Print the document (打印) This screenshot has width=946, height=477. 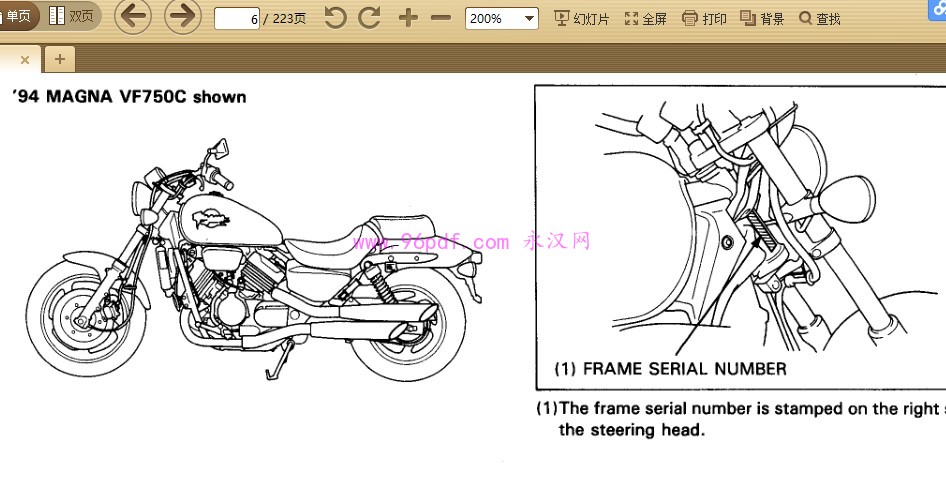pyautogui.click(x=704, y=19)
